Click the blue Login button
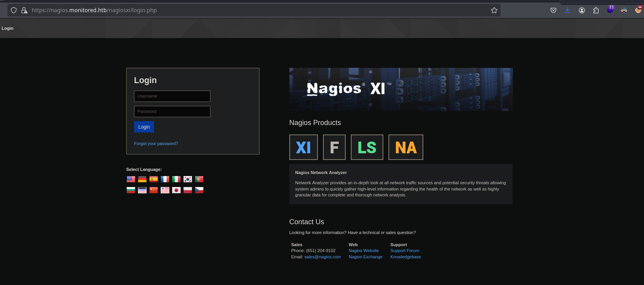The height and width of the screenshot is (285, 644). 144,127
